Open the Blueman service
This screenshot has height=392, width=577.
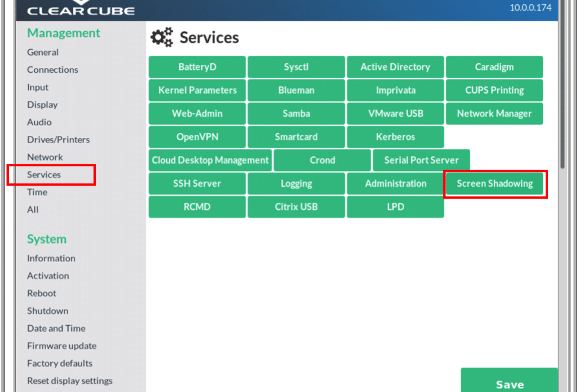tap(296, 90)
